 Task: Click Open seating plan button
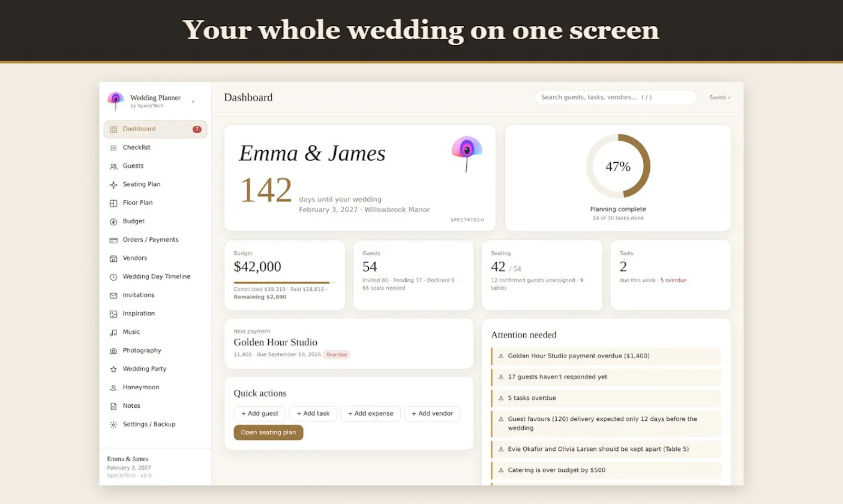[269, 432]
